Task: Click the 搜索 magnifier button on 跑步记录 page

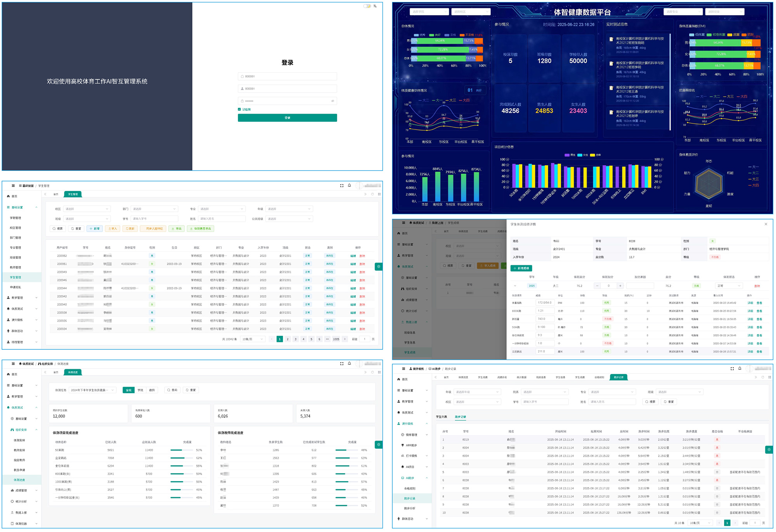Action: (x=650, y=402)
